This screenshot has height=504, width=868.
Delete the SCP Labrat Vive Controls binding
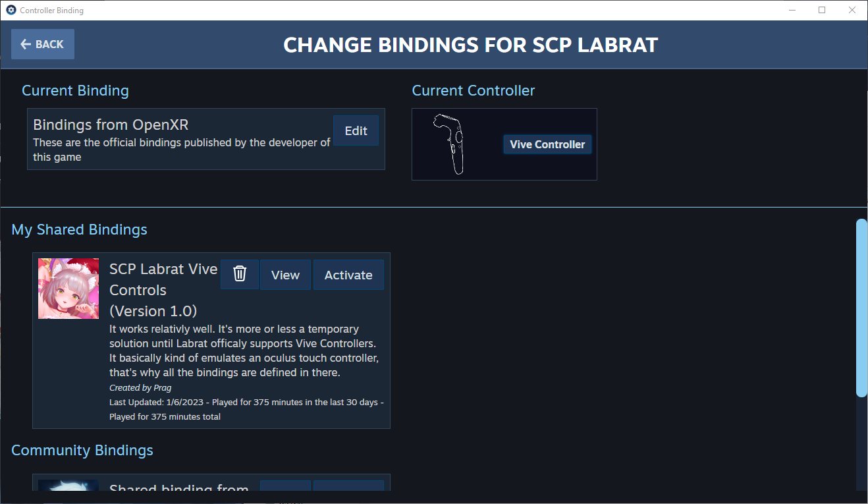240,275
